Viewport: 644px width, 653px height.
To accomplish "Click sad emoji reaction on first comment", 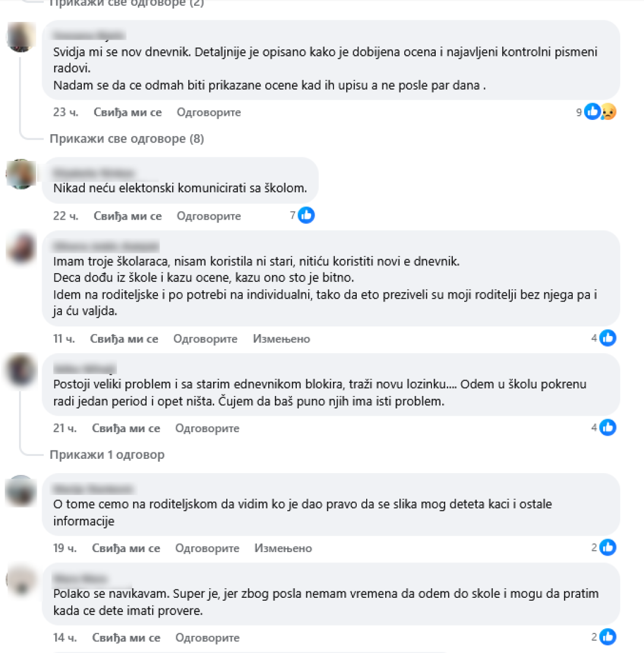I will click(x=608, y=112).
